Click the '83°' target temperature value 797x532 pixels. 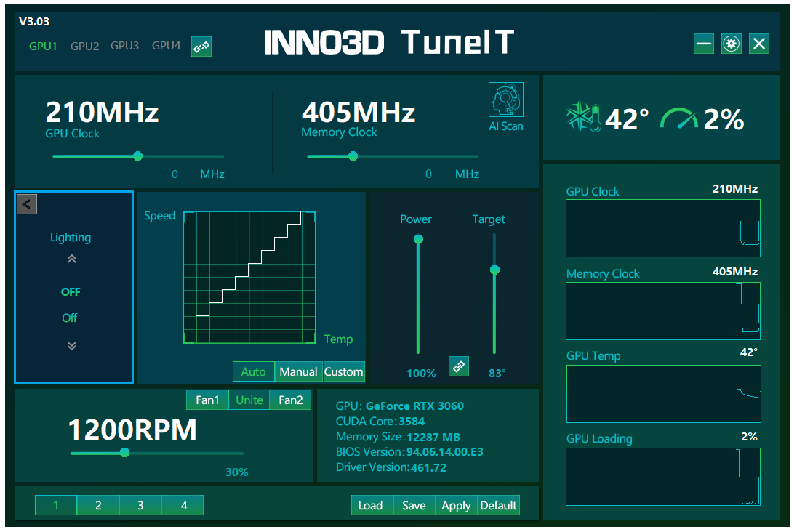point(497,374)
